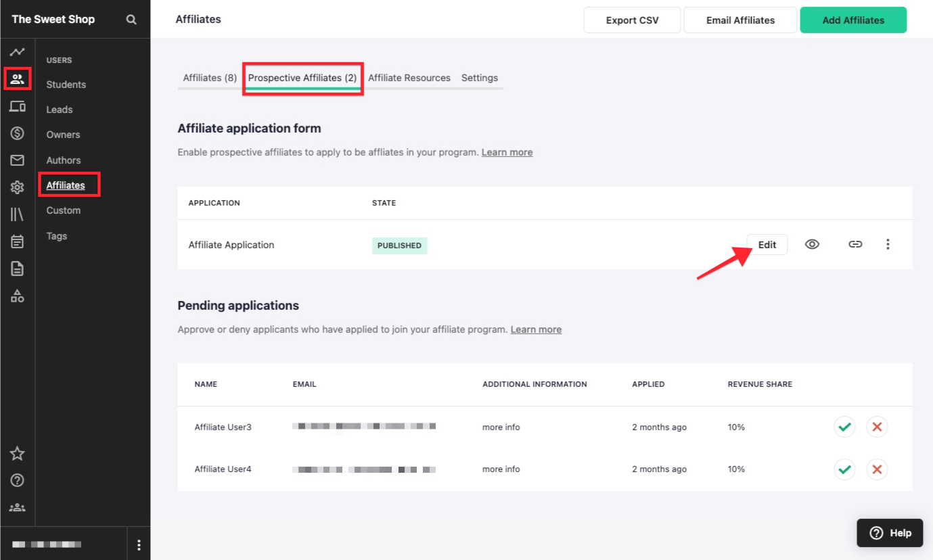Click the ADDITIONAL INFORMATION column header
This screenshot has height=560, width=933.
tap(534, 384)
